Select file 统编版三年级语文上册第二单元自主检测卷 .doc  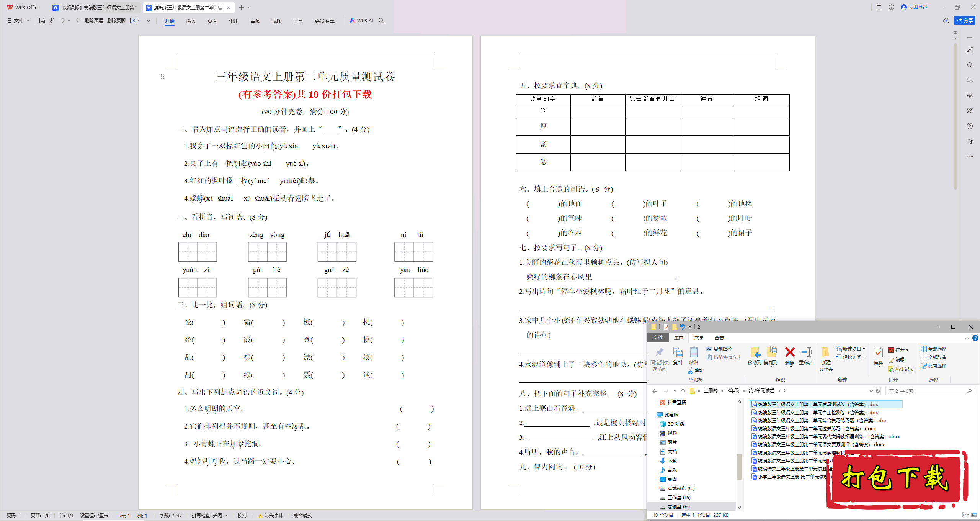(814, 413)
